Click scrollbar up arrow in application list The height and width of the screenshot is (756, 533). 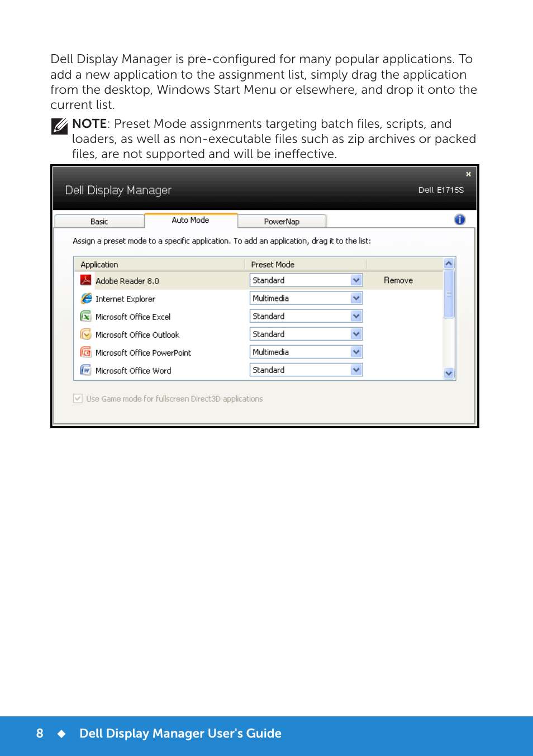(x=449, y=263)
